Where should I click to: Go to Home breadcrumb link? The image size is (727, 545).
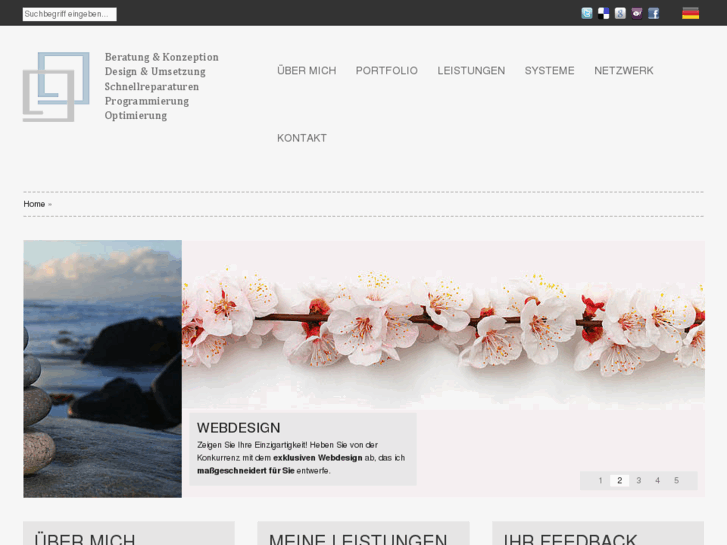click(x=34, y=204)
